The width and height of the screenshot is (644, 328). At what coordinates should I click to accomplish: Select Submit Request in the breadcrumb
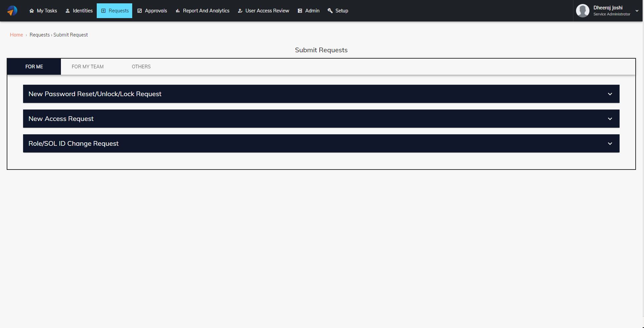(70, 35)
